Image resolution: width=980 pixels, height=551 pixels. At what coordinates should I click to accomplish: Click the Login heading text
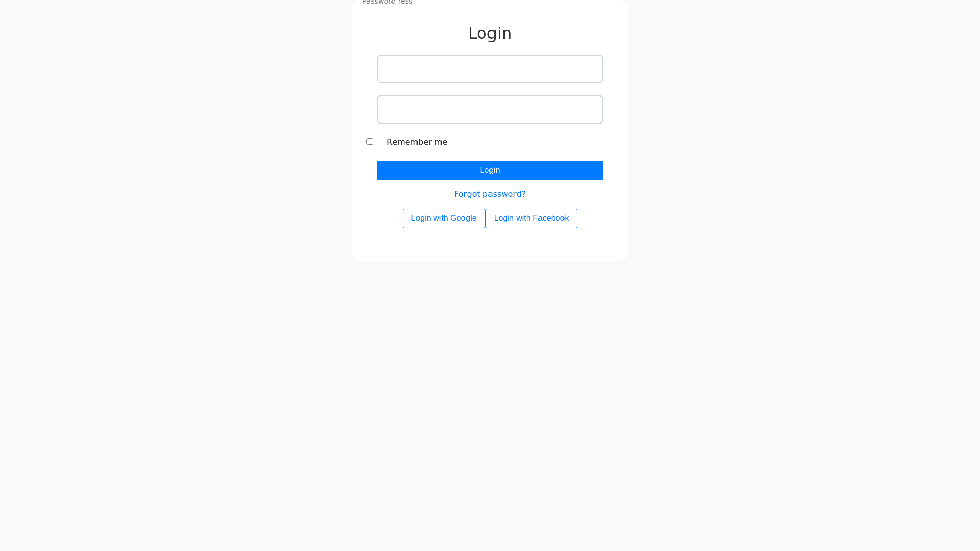pos(490,33)
